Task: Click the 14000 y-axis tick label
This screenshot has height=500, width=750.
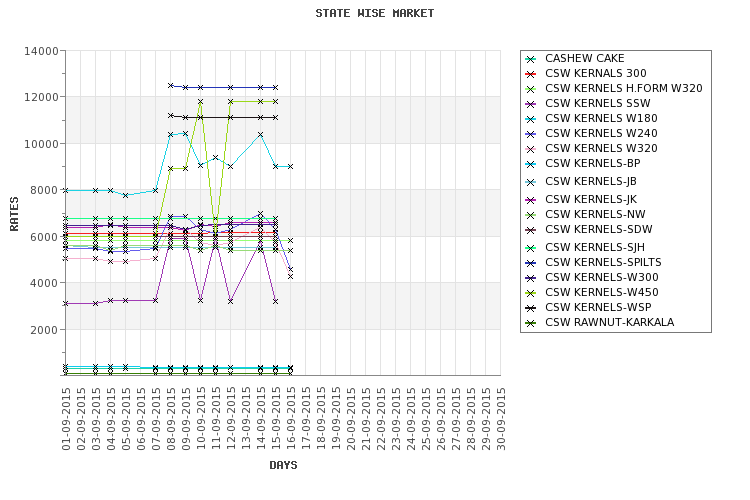Action: click(41, 51)
